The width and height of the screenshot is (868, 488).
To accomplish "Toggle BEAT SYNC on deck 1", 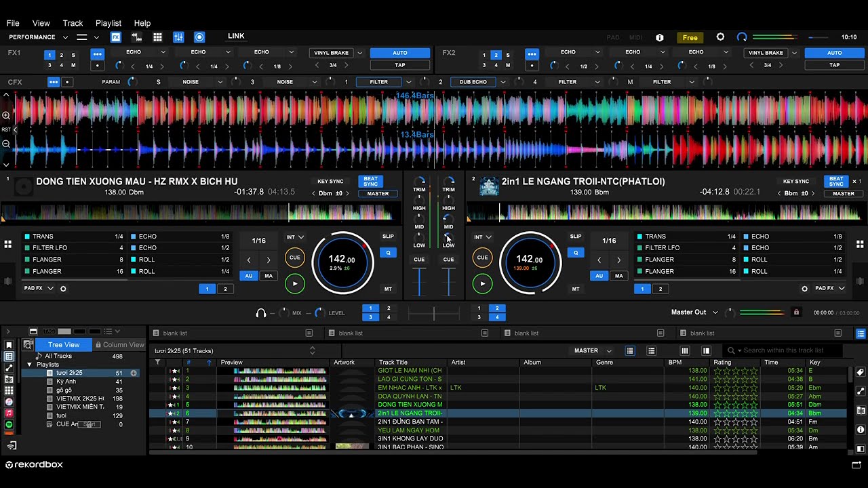I will click(370, 182).
